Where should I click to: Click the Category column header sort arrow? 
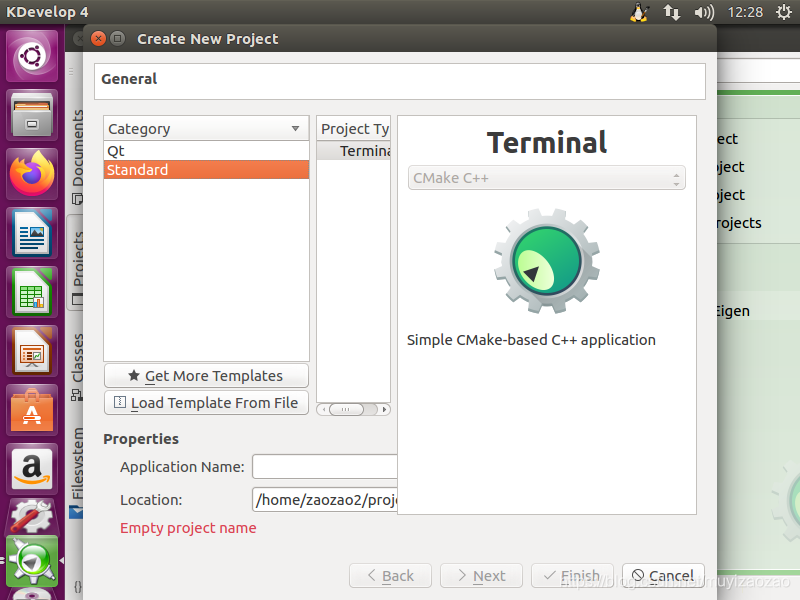(x=295, y=129)
